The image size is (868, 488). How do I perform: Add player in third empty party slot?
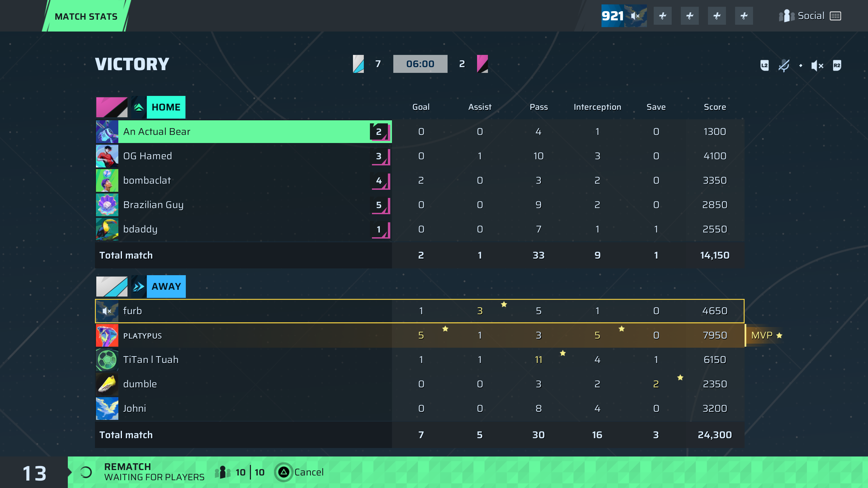pyautogui.click(x=717, y=16)
